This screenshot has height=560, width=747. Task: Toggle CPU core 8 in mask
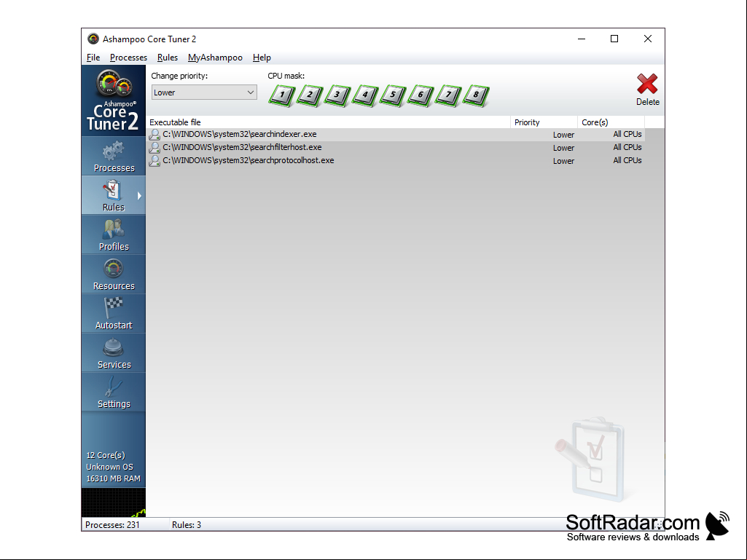tap(475, 95)
